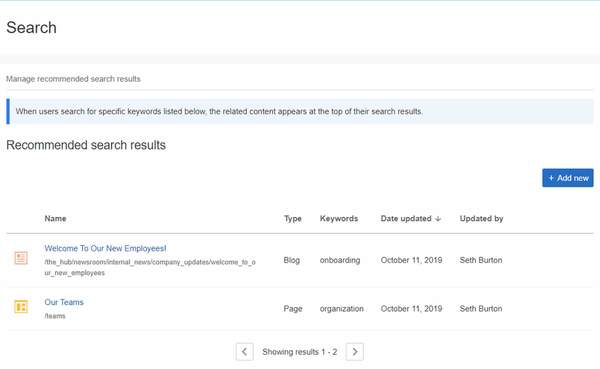Image resolution: width=600 pixels, height=369 pixels.
Task: Click the Blog type cell
Action: (x=292, y=260)
